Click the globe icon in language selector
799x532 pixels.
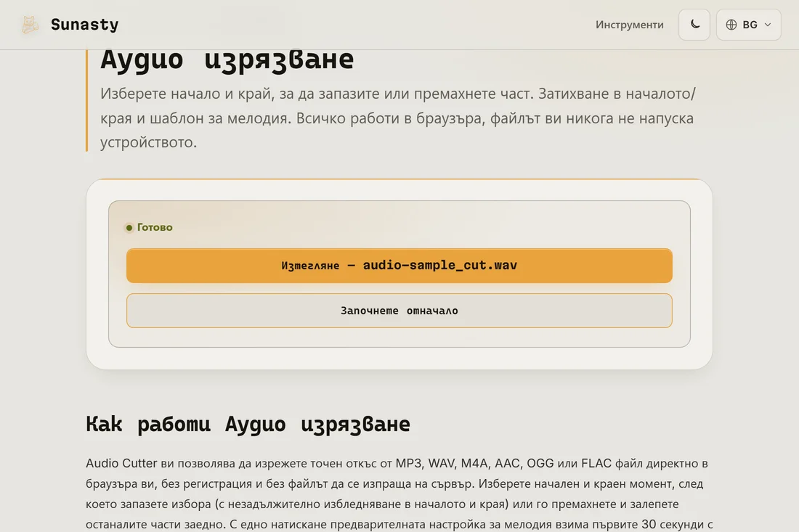point(731,25)
